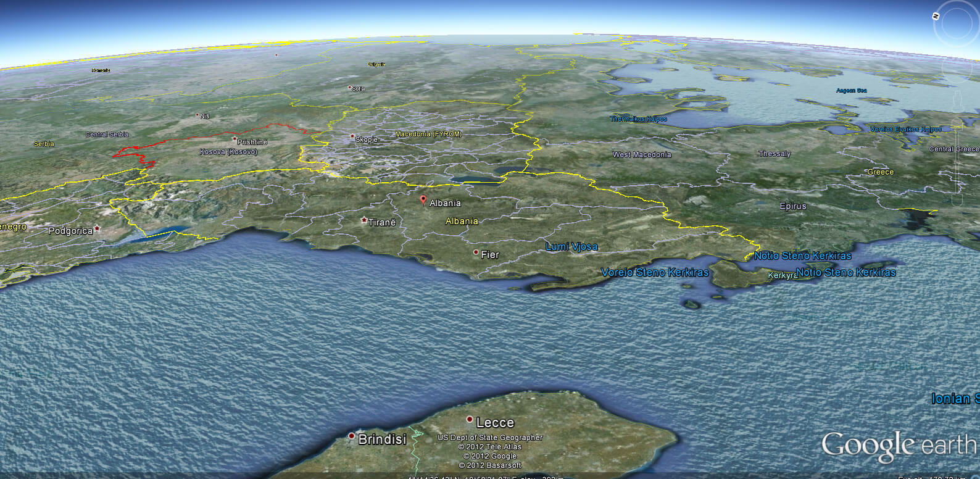Screen dimensions: 980x479
Task: Click the Epirus region label
Action: [792, 206]
